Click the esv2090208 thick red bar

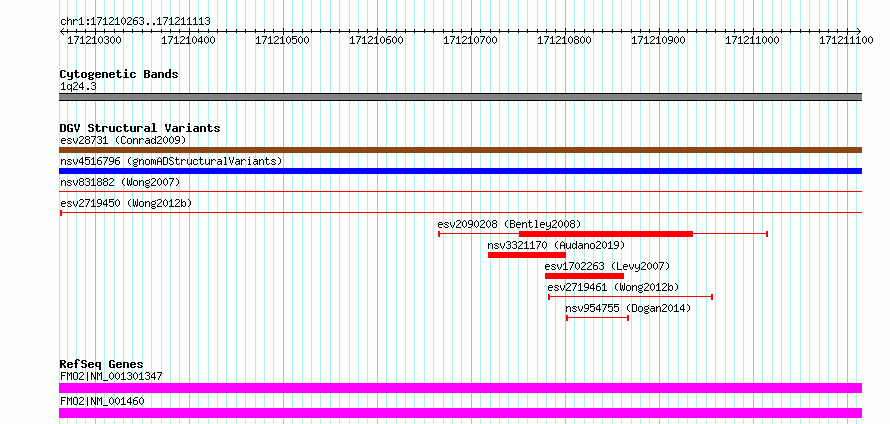pyautogui.click(x=606, y=234)
